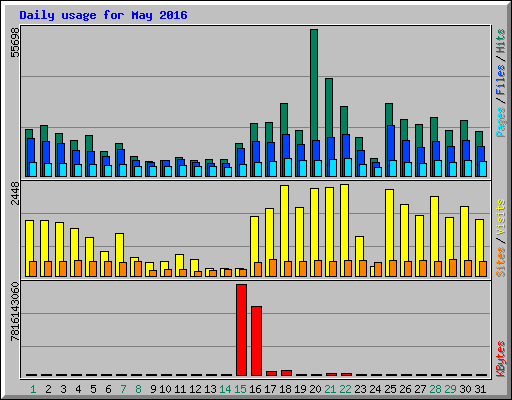Click day label 30 on the x-axis
The width and height of the screenshot is (512, 400).
coord(465,389)
